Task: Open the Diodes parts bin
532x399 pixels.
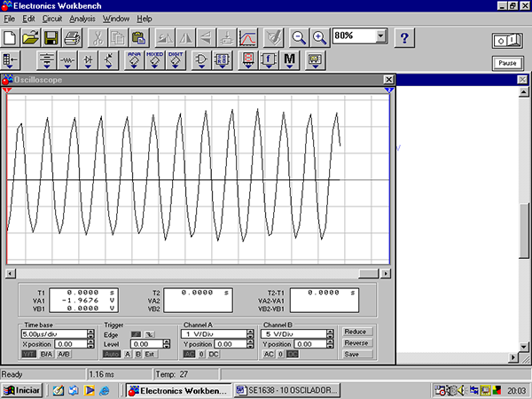Action: pyautogui.click(x=88, y=60)
